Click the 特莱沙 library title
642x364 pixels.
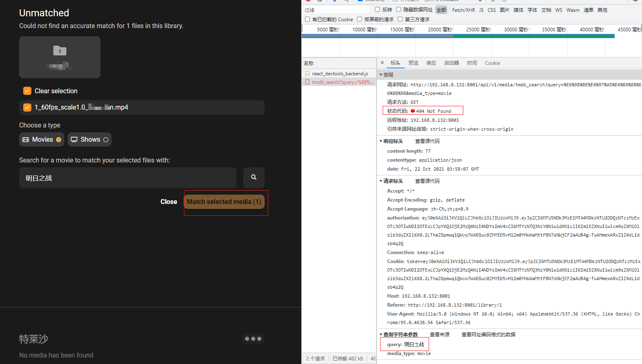(34, 339)
